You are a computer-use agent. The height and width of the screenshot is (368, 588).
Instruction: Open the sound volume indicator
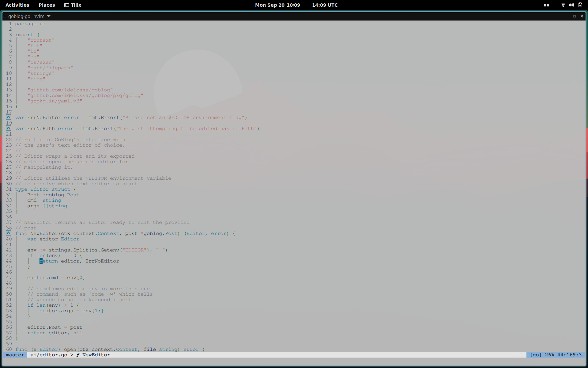coord(571,5)
